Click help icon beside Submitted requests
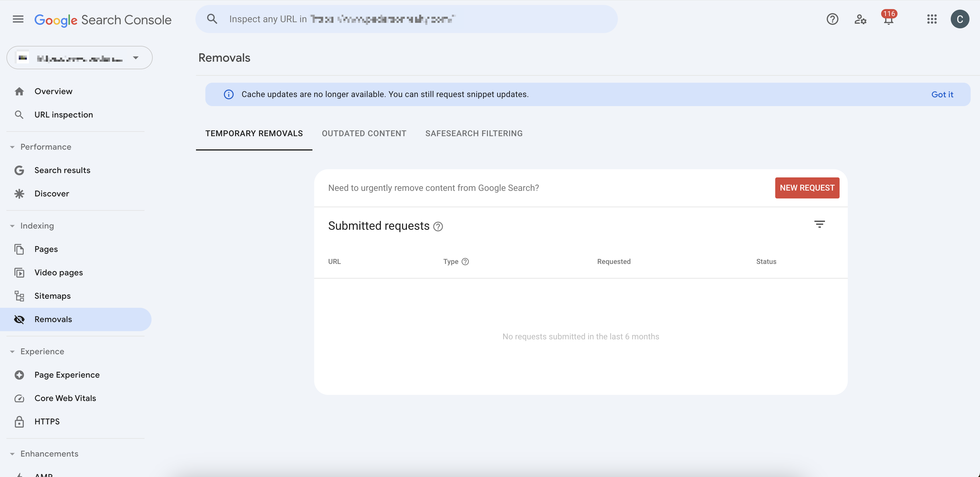Image resolution: width=980 pixels, height=477 pixels. (438, 227)
